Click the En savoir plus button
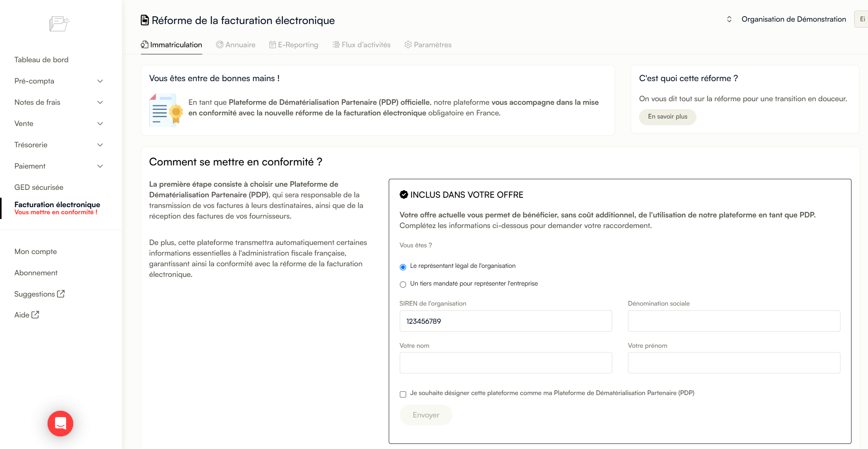 (x=667, y=117)
